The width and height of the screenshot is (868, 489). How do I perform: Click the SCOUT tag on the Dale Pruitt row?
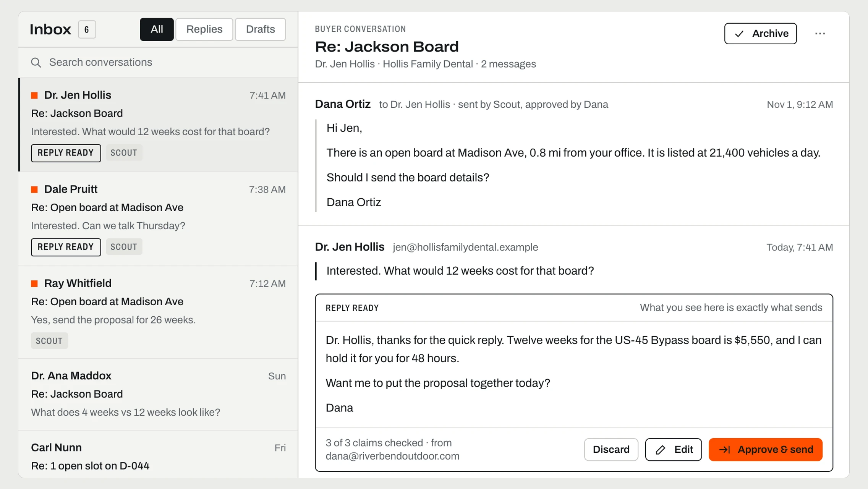[124, 247]
